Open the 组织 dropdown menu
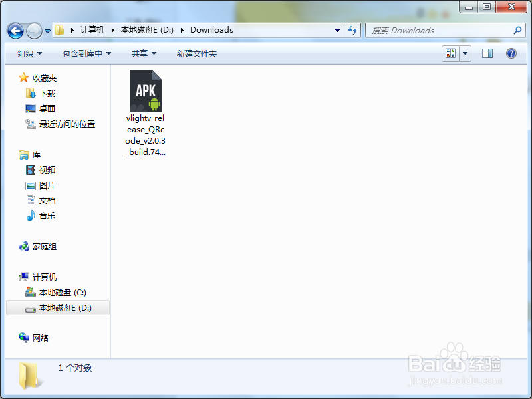 point(27,53)
